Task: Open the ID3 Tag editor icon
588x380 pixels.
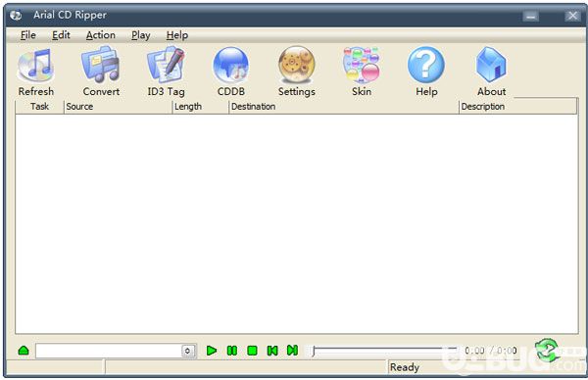Action: click(x=166, y=65)
